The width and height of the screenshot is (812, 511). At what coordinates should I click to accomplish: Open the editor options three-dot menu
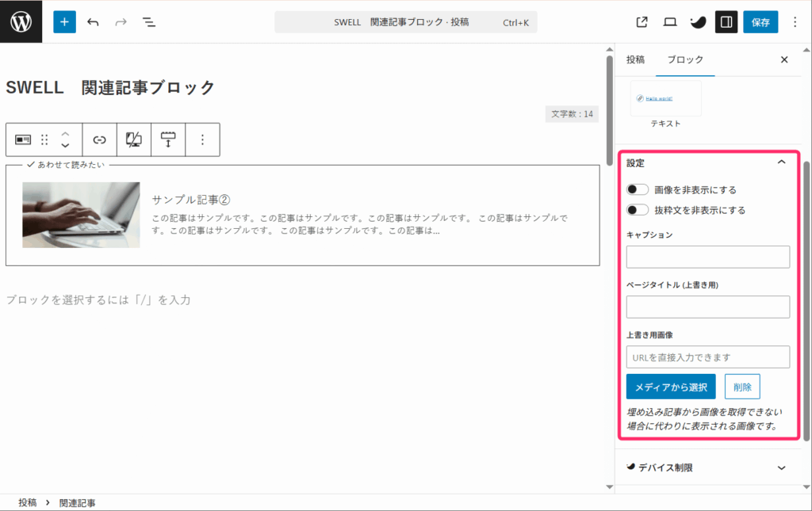point(795,22)
